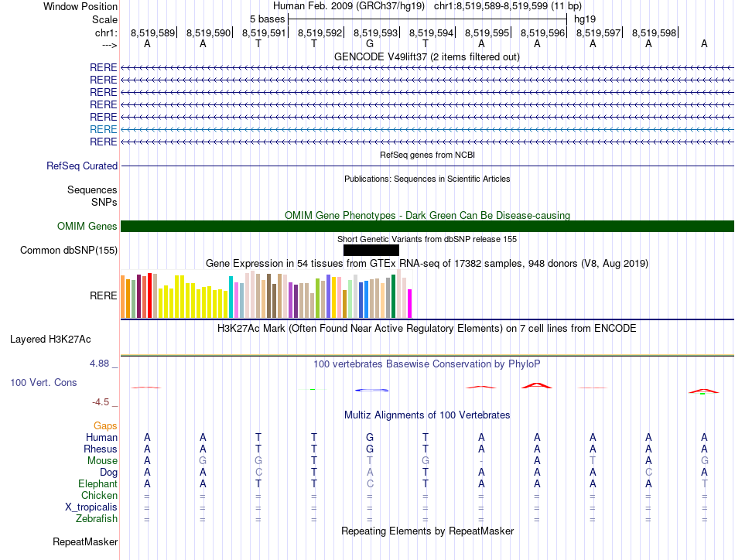735x560 pixels.
Task: Click the G base in the Human alignment row
Action: [370, 437]
